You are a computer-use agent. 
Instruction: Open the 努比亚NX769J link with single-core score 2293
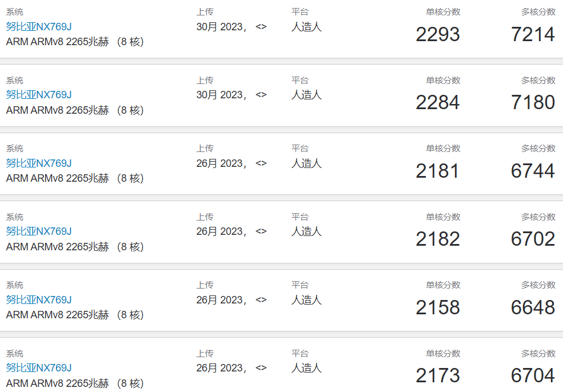click(x=39, y=26)
